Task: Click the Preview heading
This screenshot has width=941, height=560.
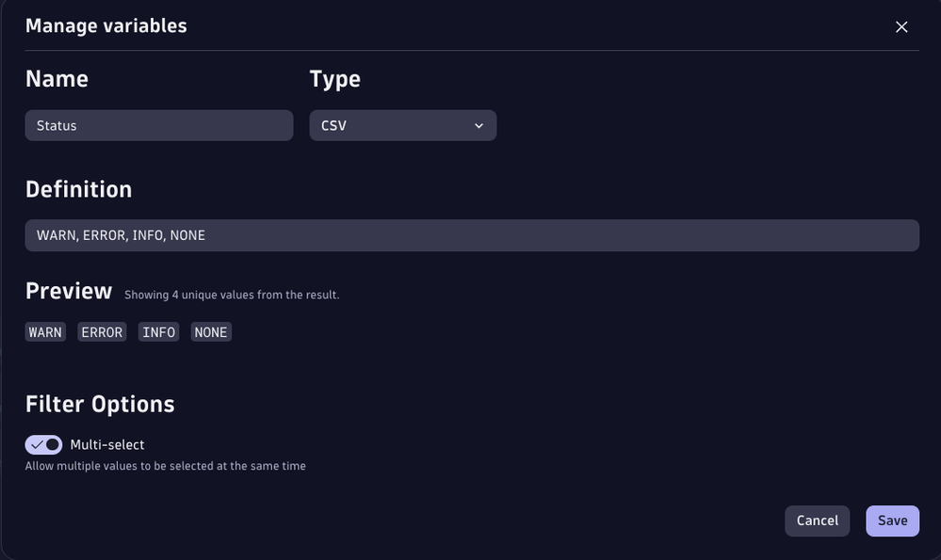Action: coord(69,291)
